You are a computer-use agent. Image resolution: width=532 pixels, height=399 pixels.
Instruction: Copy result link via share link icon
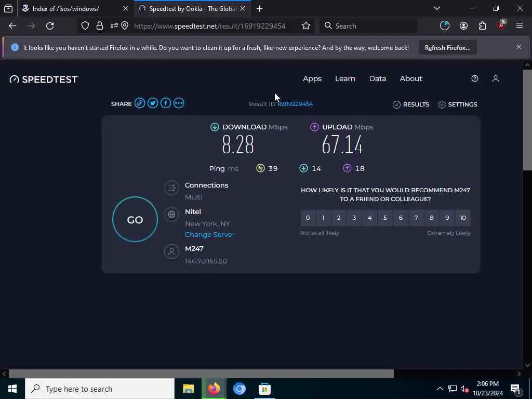click(x=139, y=103)
